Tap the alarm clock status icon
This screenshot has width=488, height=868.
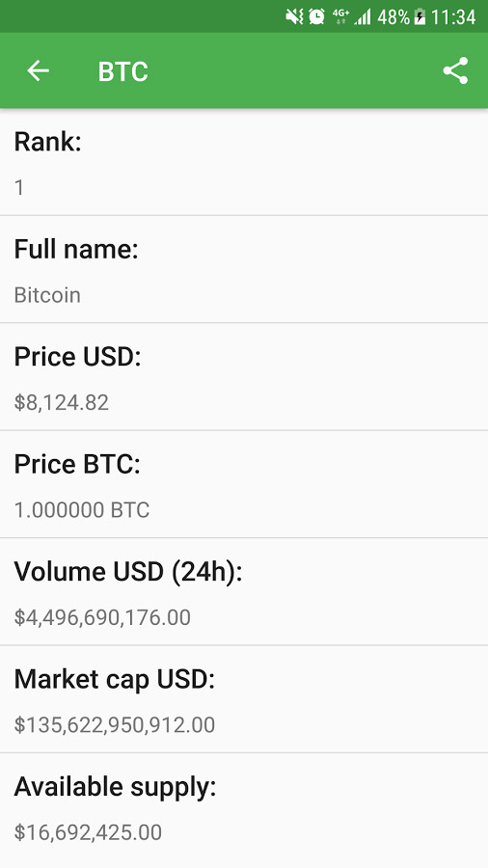[317, 16]
